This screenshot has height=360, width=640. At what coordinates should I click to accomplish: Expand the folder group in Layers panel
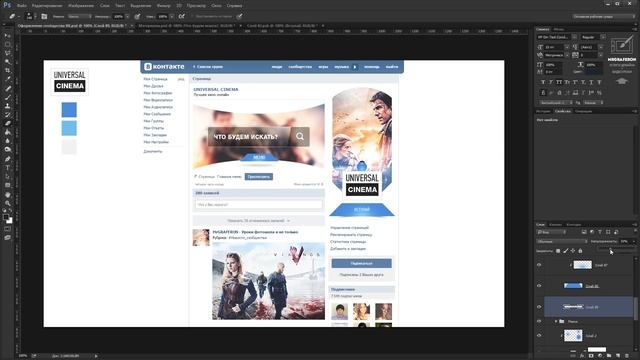(556, 322)
